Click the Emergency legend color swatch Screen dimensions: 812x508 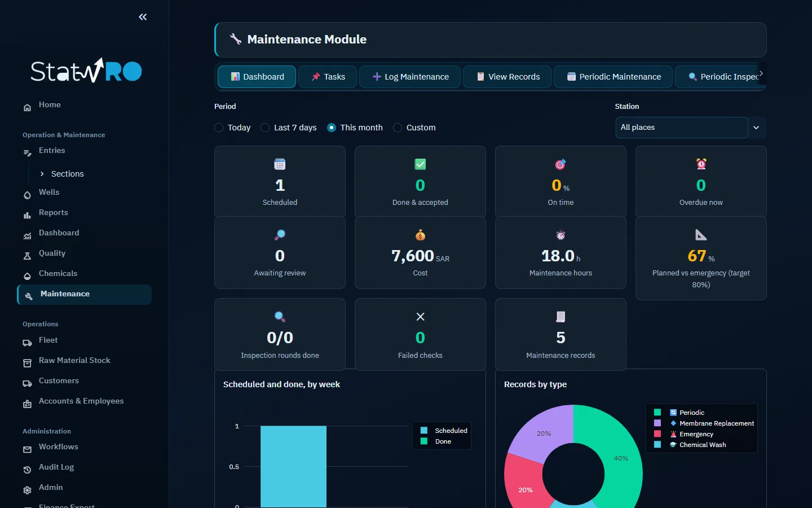(657, 434)
